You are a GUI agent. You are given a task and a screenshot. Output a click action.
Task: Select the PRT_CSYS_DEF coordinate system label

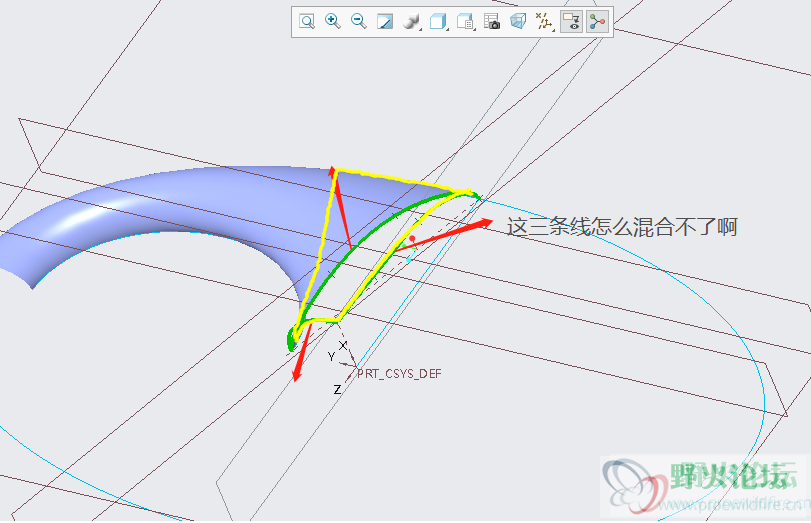tap(399, 373)
